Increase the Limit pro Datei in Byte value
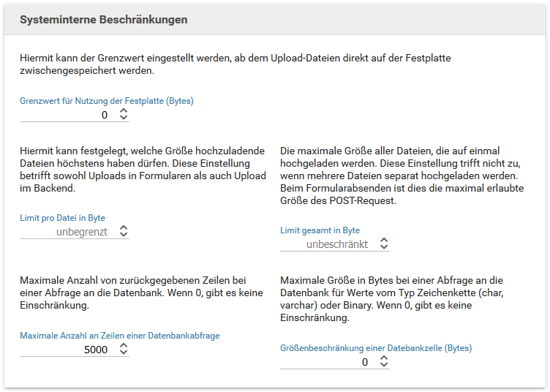Image resolution: width=550 pixels, height=392 pixels. 124,227
